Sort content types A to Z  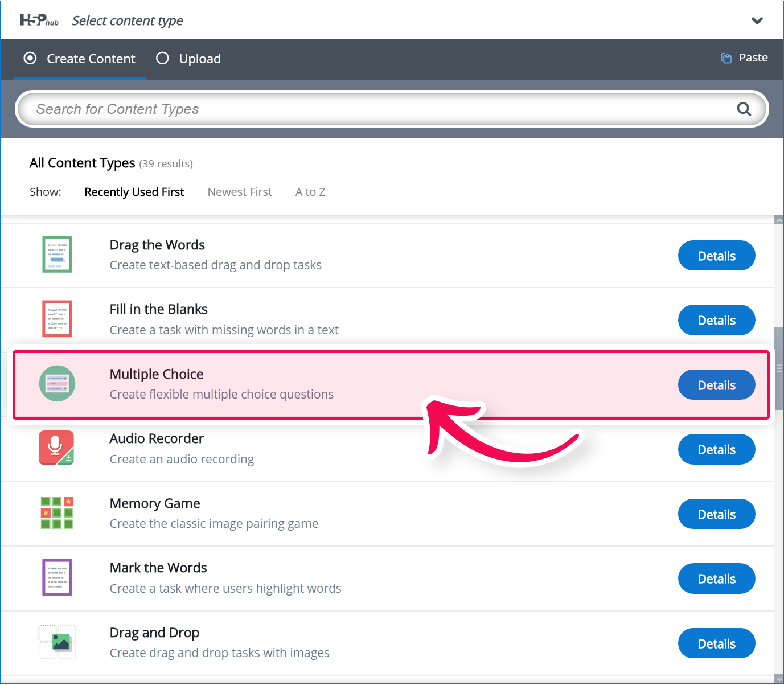pyautogui.click(x=310, y=192)
